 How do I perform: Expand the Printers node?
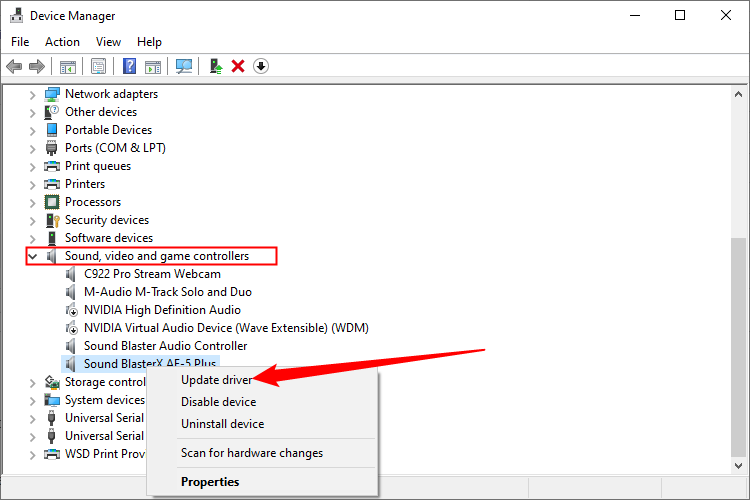click(x=32, y=185)
